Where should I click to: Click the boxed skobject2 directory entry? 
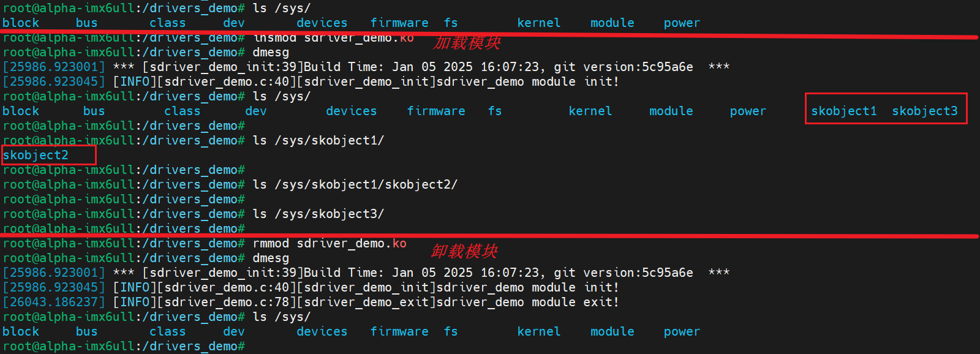pyautogui.click(x=36, y=155)
